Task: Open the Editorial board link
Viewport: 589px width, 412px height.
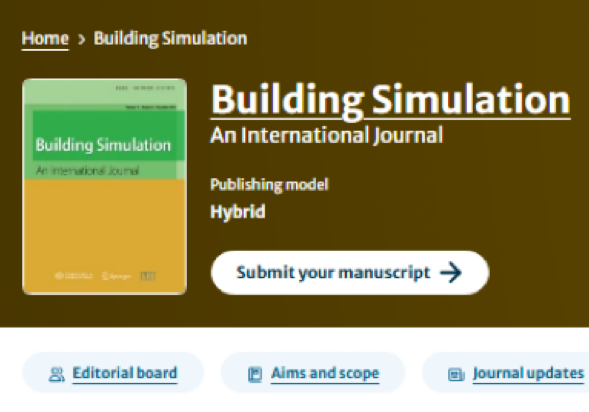Action: (x=125, y=373)
